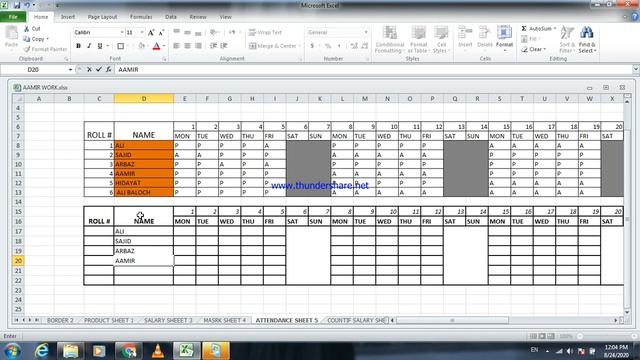This screenshot has width=640, height=360.
Task: Open the font size dropdown
Action: tap(142, 32)
